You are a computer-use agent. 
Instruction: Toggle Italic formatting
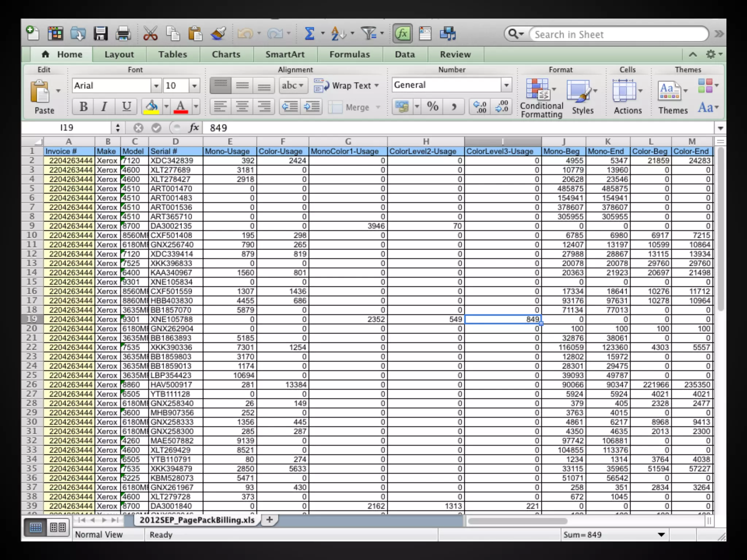click(x=104, y=106)
